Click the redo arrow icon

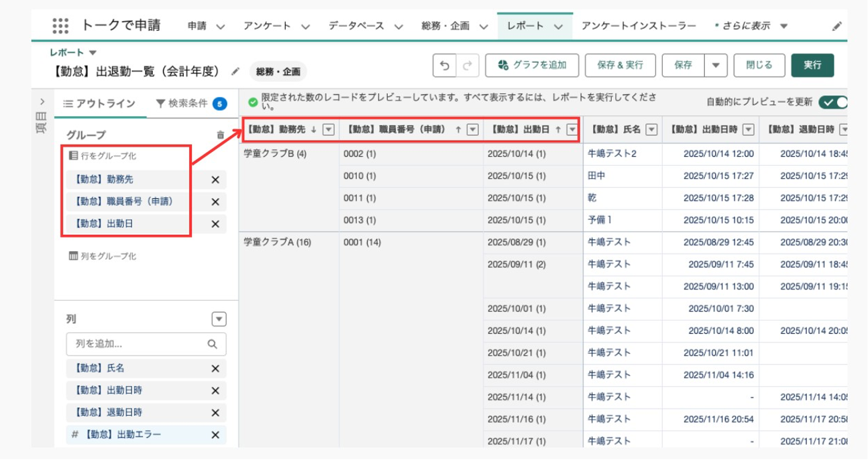coord(467,66)
